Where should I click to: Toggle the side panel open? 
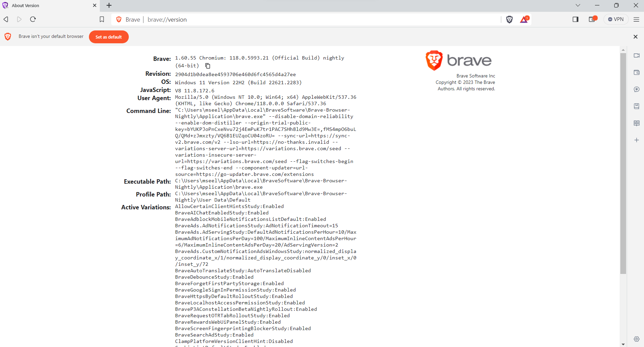pyautogui.click(x=575, y=19)
